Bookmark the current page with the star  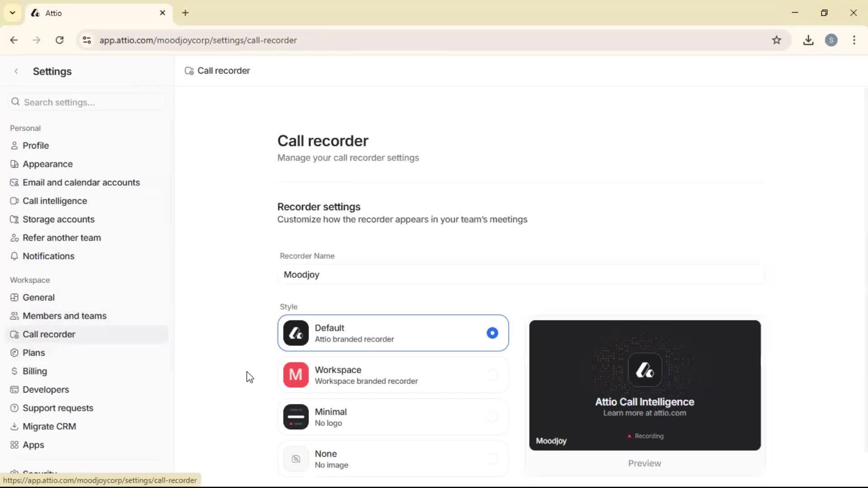pos(777,40)
